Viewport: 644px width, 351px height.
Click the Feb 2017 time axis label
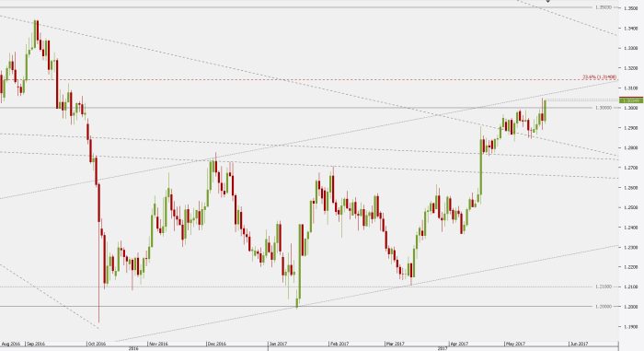click(339, 344)
